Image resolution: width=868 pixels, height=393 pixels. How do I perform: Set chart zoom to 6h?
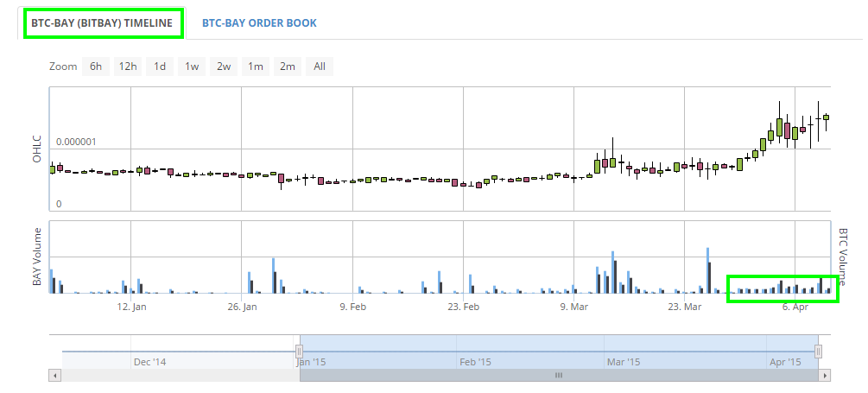pyautogui.click(x=96, y=67)
